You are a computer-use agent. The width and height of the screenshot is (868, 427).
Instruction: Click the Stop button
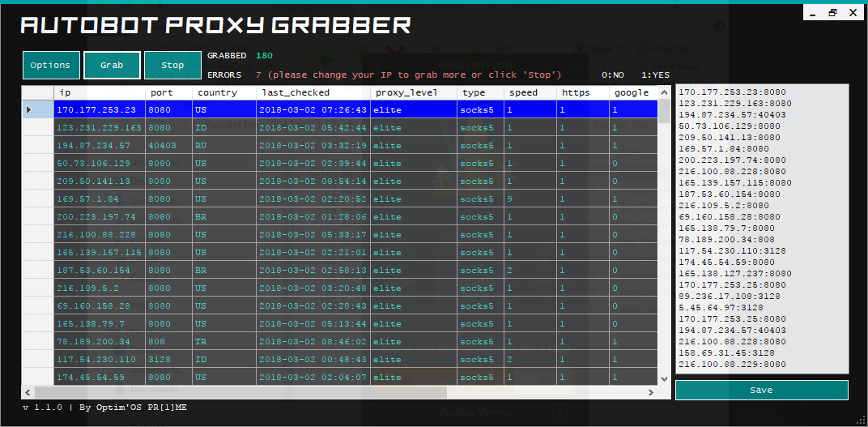(x=172, y=66)
